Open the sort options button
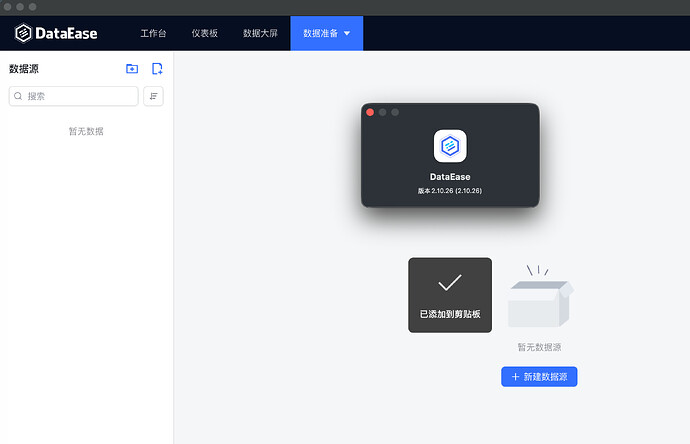Screen dimensions: 690x444 (154, 96)
